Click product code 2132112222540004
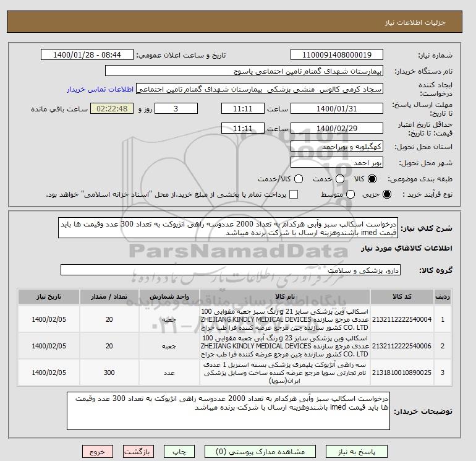This screenshot has height=461, width=476. pyautogui.click(x=402, y=319)
